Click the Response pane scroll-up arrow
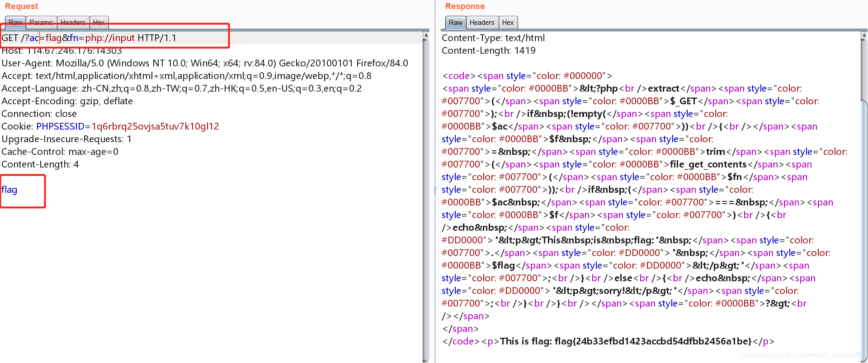Image resolution: width=868 pixels, height=363 pixels. point(864,35)
